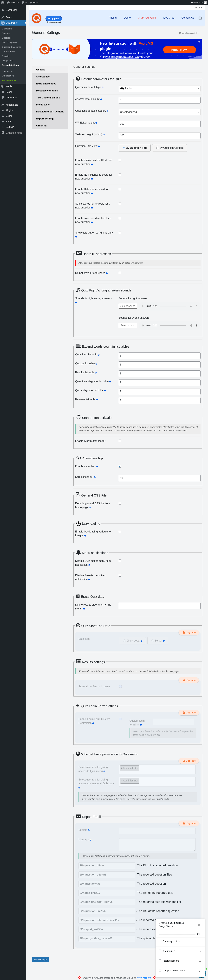Open the Test site home link
208x980 pixels.
click(x=13, y=2)
